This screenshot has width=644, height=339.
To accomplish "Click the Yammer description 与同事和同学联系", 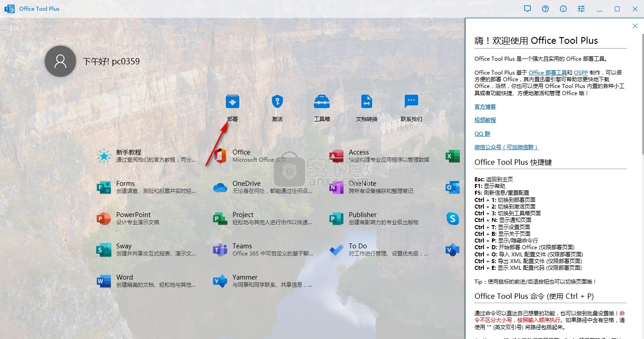I will (272, 285).
